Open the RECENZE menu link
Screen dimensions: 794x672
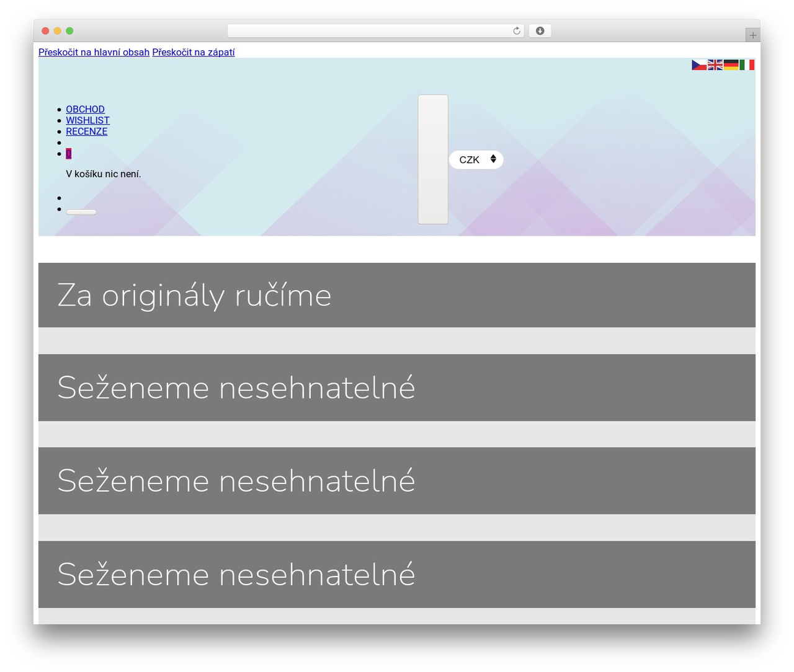click(87, 131)
